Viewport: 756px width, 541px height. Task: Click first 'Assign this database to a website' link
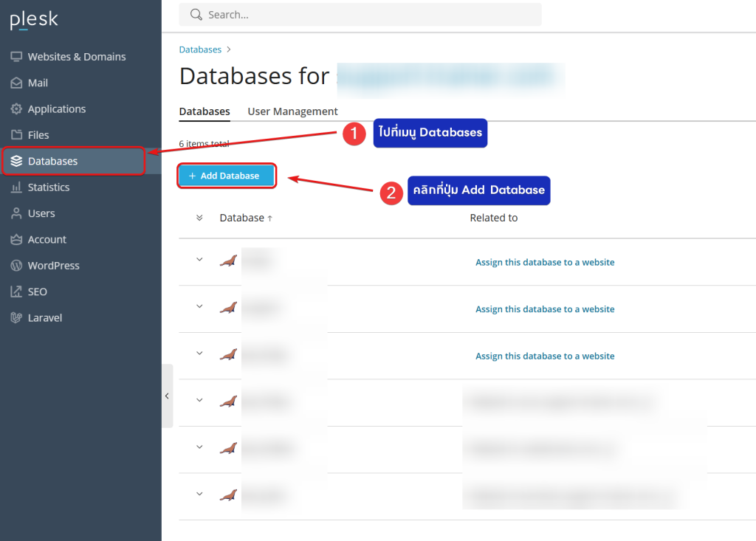pyautogui.click(x=545, y=262)
